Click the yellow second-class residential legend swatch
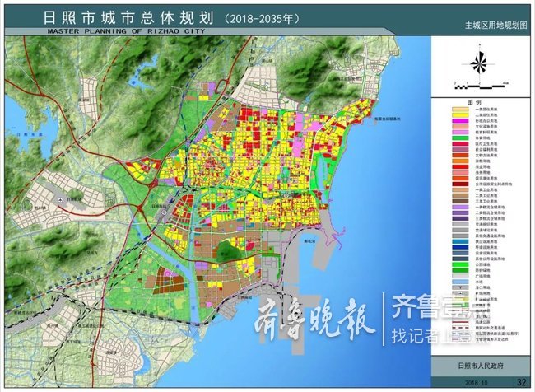This screenshot has height=392, width=535. [462, 114]
